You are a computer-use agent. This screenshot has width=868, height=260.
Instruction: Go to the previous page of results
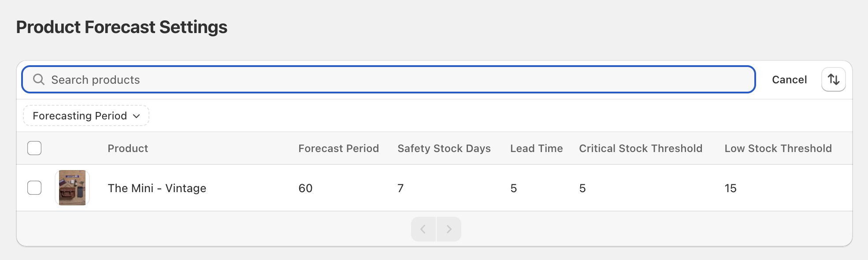coord(423,229)
